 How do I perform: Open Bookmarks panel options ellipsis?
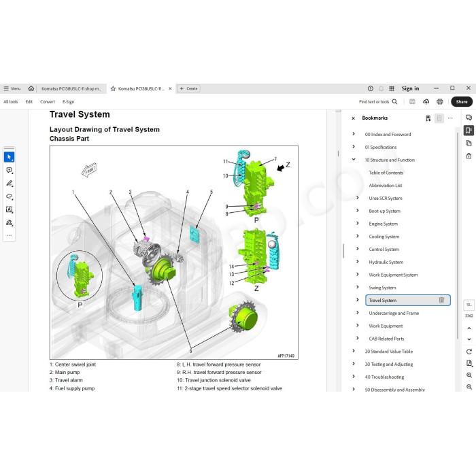point(450,118)
